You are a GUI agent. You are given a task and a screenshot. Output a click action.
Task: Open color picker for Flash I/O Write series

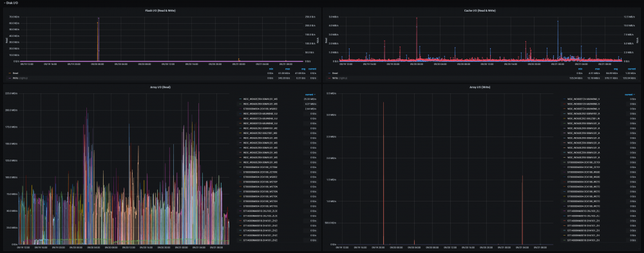[x=10, y=78]
